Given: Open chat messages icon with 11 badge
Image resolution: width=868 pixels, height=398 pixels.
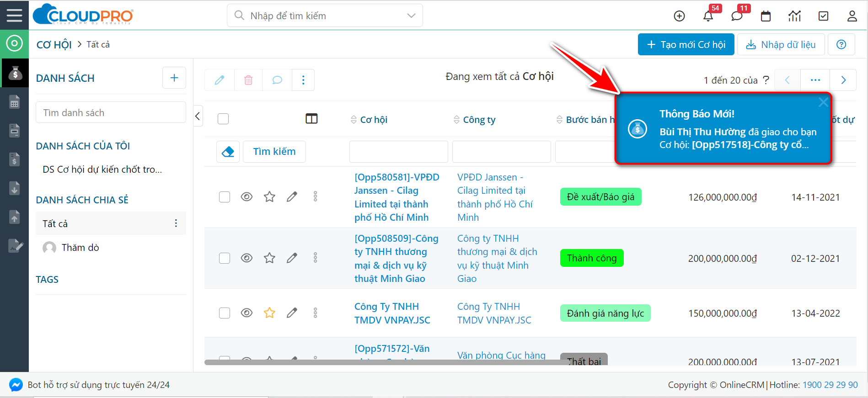Looking at the screenshot, I should (737, 16).
